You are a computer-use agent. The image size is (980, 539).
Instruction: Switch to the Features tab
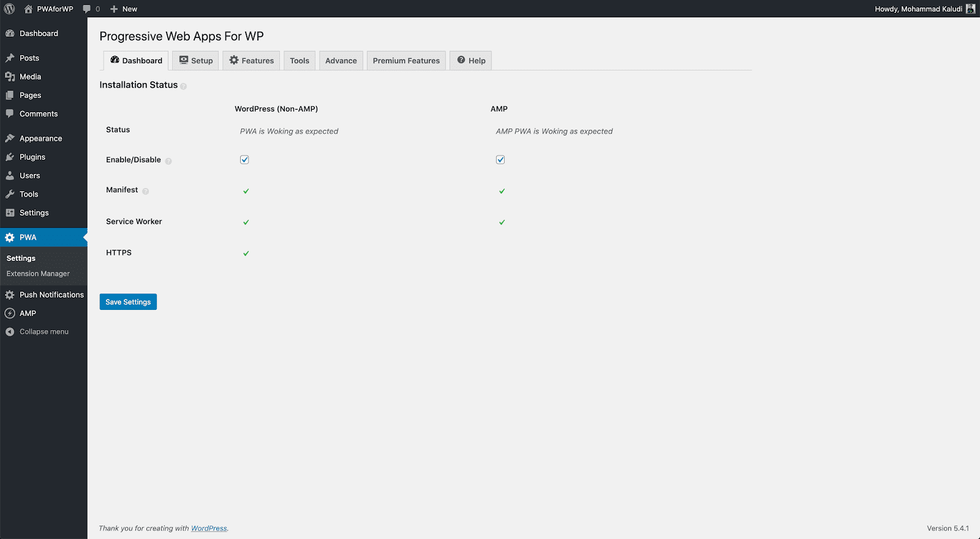pos(252,61)
